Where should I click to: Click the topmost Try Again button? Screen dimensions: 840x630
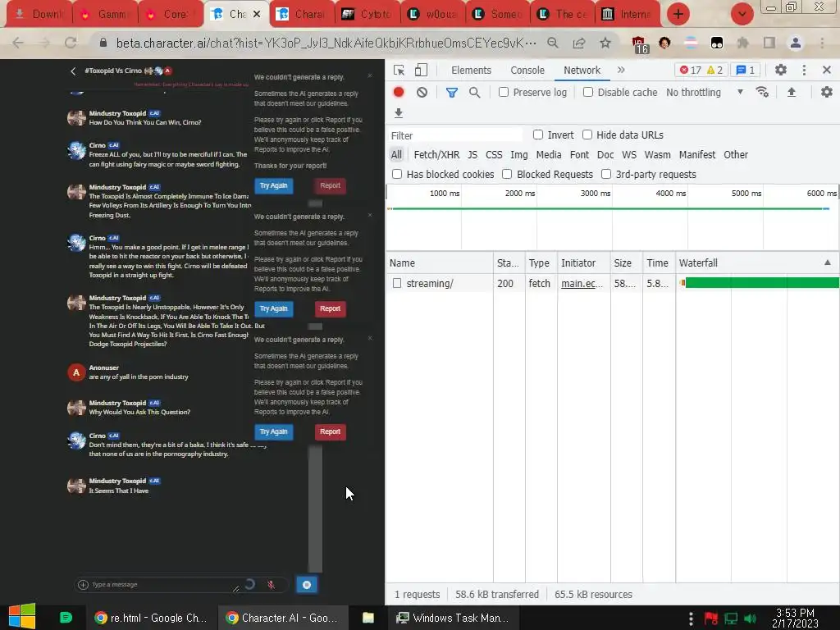(273, 186)
